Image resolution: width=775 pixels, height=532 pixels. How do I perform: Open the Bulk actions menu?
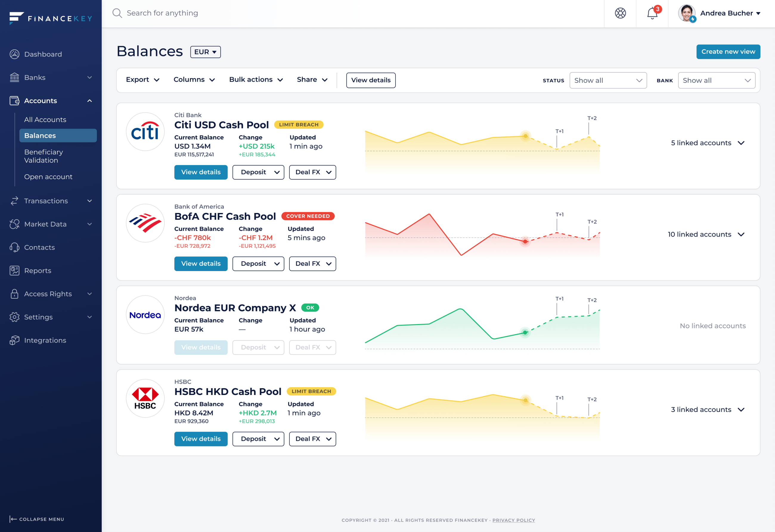(256, 80)
